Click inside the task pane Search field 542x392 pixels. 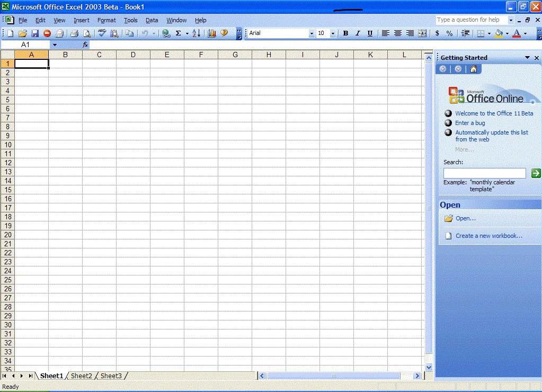(484, 173)
